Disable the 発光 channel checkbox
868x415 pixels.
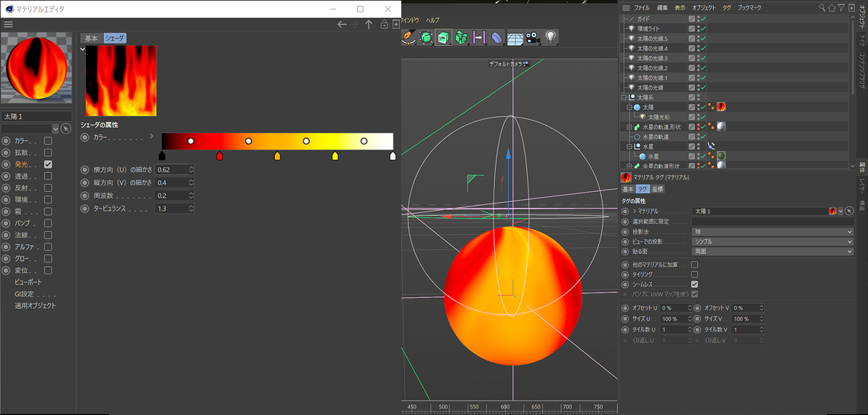48,164
